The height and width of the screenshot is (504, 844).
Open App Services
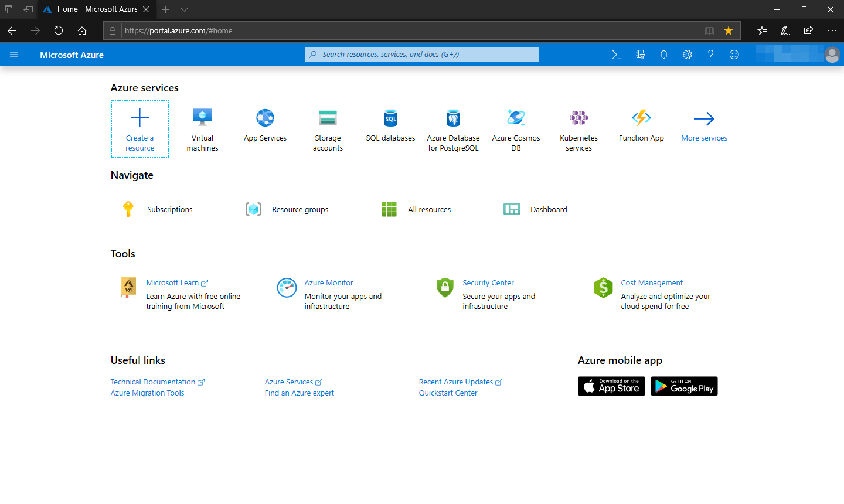pos(265,124)
